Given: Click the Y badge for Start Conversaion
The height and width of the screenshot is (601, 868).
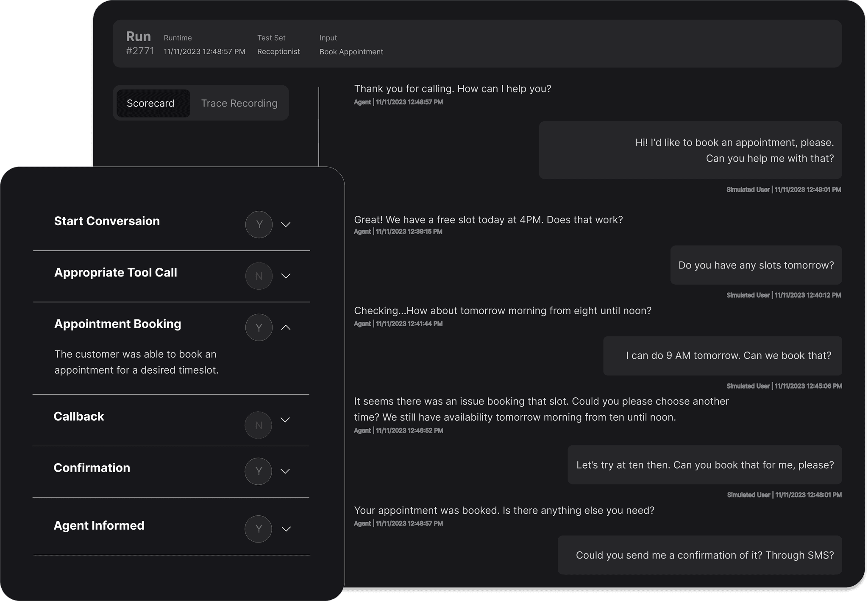Looking at the screenshot, I should 259,224.
